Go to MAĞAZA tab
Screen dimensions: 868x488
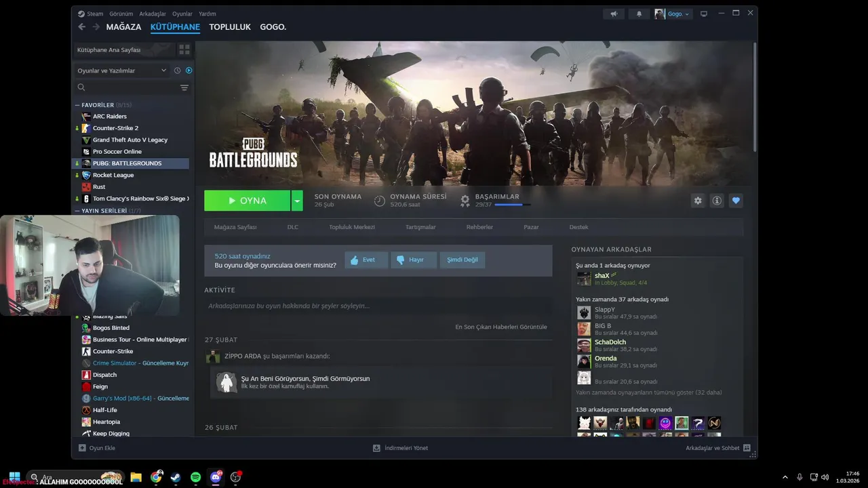(123, 27)
